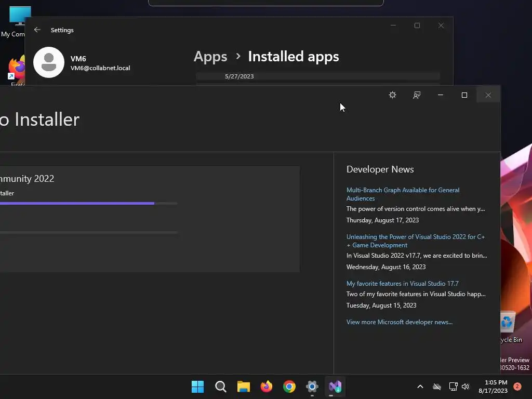Launch File Explorer from the taskbar
Image resolution: width=532 pixels, height=399 pixels.
pyautogui.click(x=243, y=387)
